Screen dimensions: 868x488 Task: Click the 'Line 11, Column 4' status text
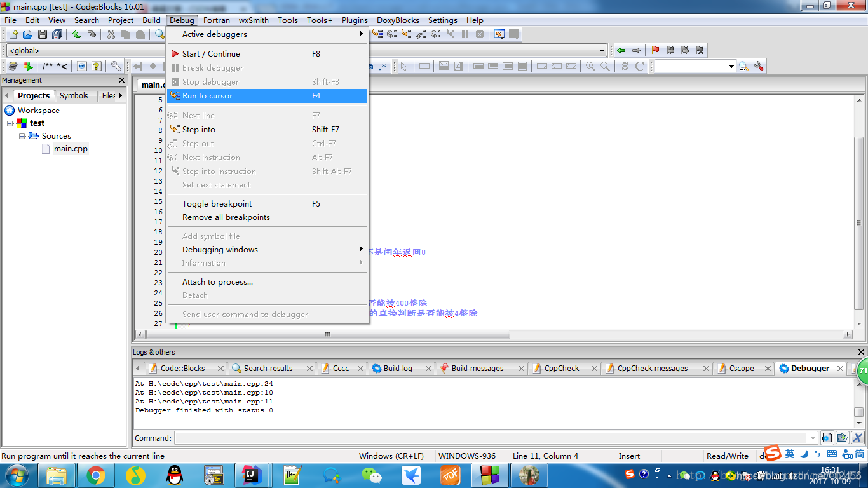(x=545, y=456)
